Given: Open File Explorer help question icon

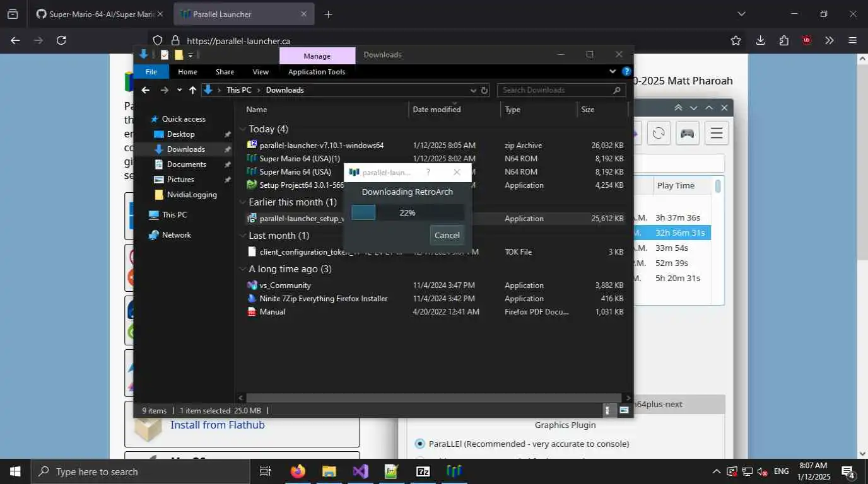Looking at the screenshot, I should [626, 72].
